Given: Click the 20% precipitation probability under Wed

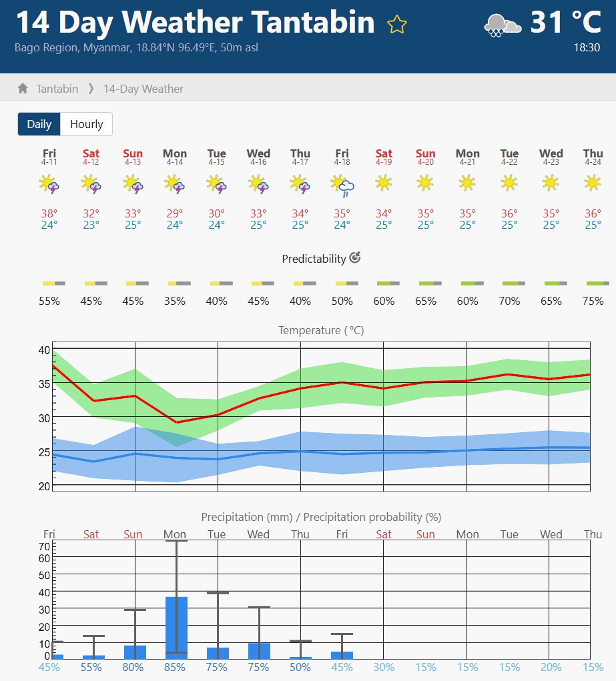Looking at the screenshot, I should (551, 667).
